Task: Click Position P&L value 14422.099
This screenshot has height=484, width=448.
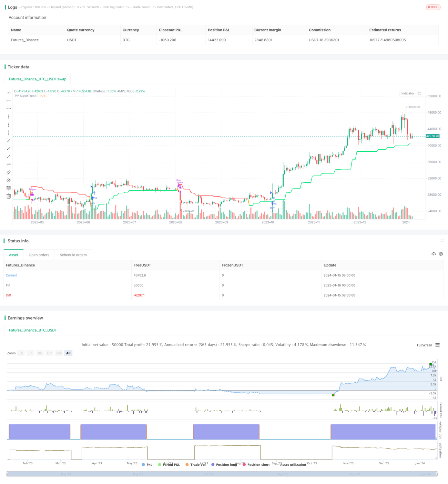Action: (x=217, y=40)
